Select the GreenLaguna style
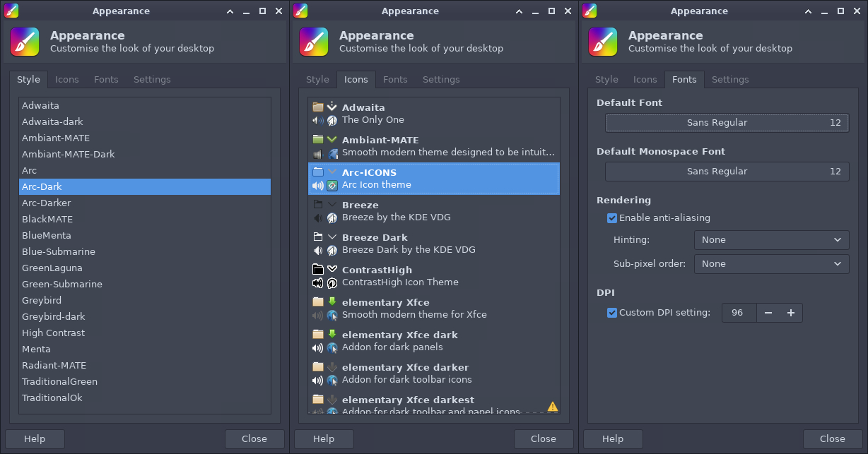This screenshot has height=454, width=868. tap(145, 268)
